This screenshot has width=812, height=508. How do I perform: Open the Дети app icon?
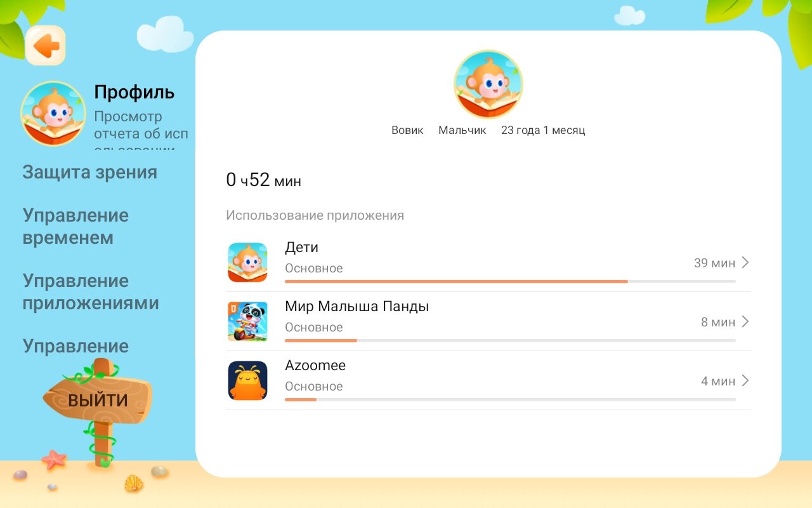click(x=247, y=262)
